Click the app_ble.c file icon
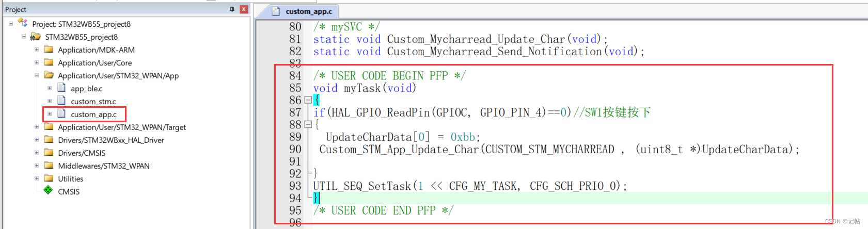 click(61, 88)
